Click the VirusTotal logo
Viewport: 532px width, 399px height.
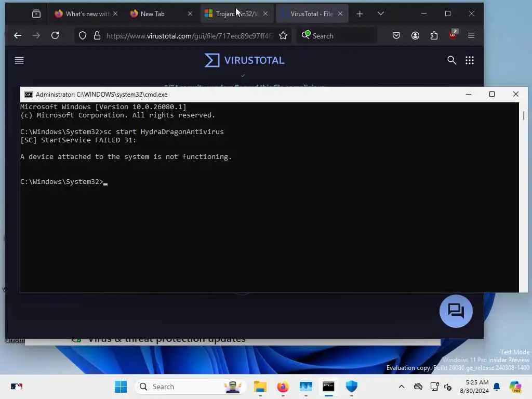pyautogui.click(x=244, y=60)
